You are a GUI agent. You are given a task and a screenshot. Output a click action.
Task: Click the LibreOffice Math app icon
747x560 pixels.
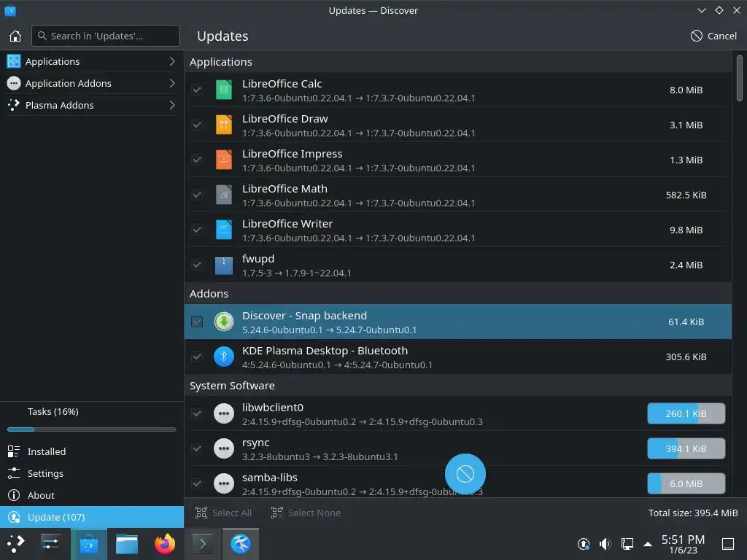pyautogui.click(x=223, y=195)
